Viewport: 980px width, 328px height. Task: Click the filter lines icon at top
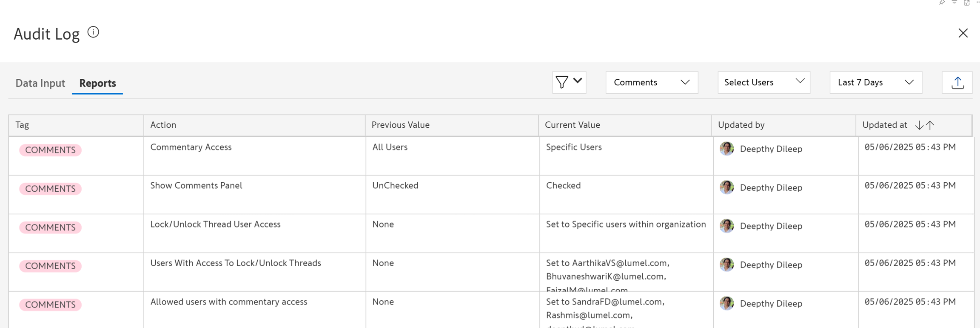[x=954, y=3]
